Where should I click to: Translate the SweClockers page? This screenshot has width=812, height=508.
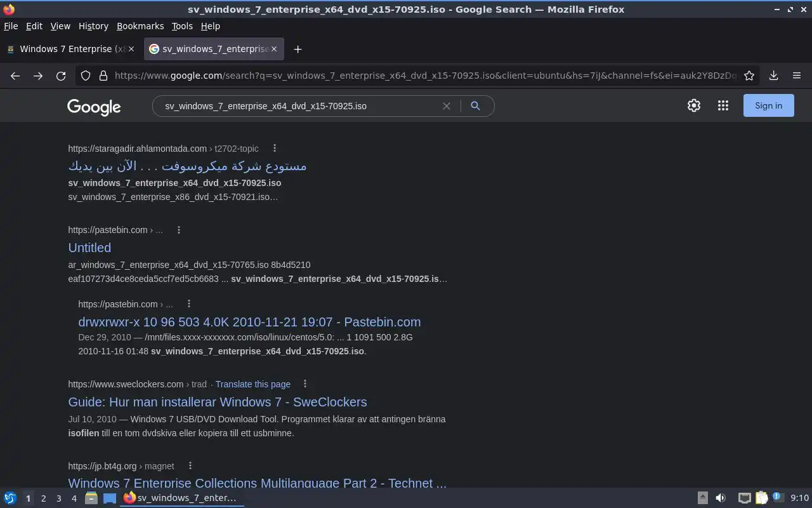coord(253,384)
